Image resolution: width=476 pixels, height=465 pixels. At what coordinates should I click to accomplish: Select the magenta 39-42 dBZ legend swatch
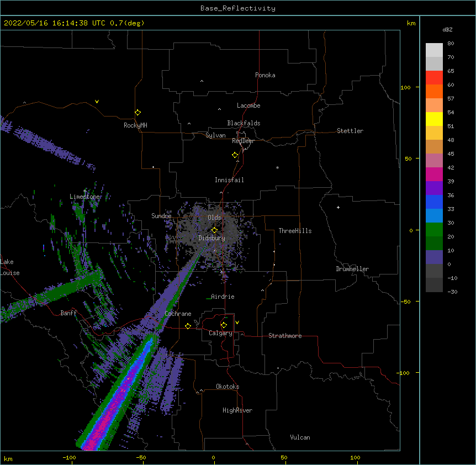[x=434, y=174]
